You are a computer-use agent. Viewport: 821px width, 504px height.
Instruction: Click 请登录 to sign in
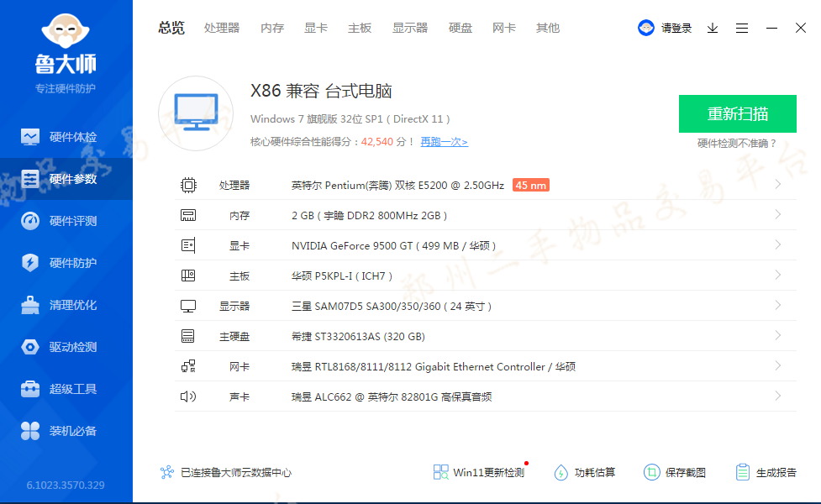tap(676, 29)
